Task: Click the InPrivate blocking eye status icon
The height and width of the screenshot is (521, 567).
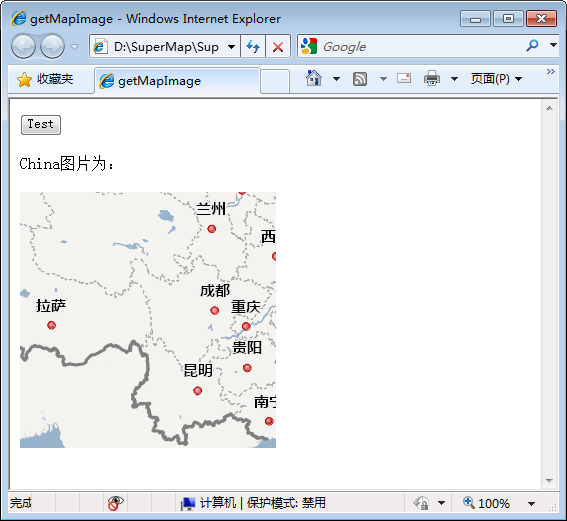Action: [x=115, y=503]
